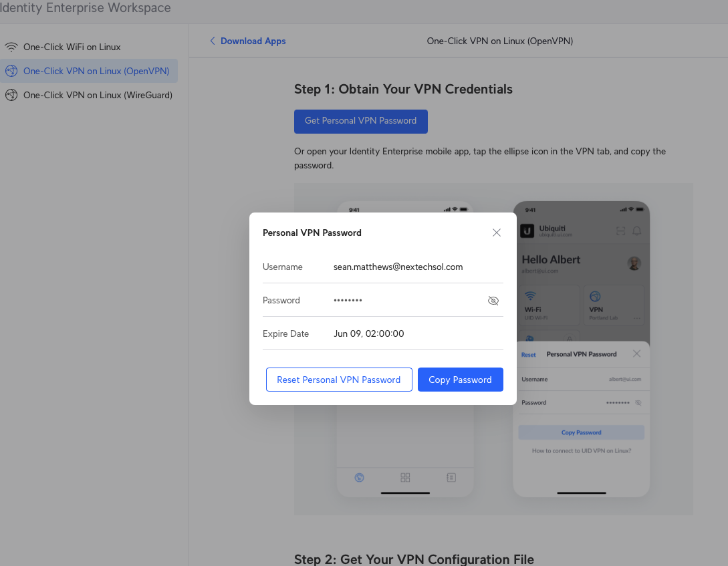Click the crossed-eye icon in phone mockup password row

pyautogui.click(x=638, y=403)
